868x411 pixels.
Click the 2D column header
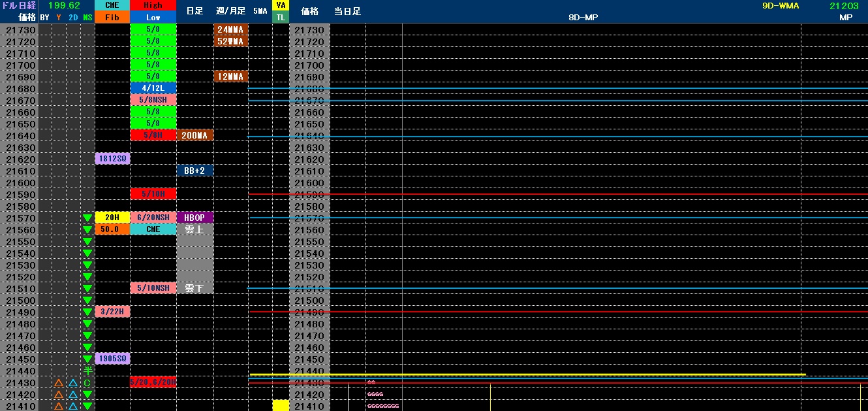click(73, 17)
